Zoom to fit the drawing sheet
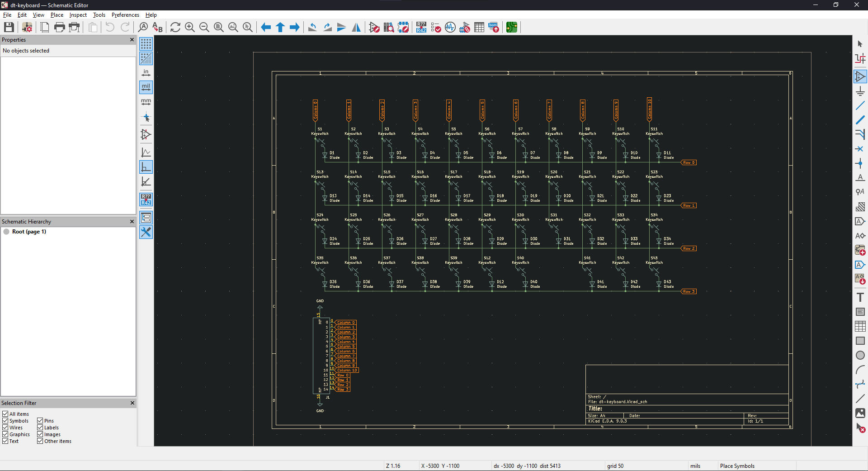Image resolution: width=868 pixels, height=471 pixels. (x=219, y=27)
